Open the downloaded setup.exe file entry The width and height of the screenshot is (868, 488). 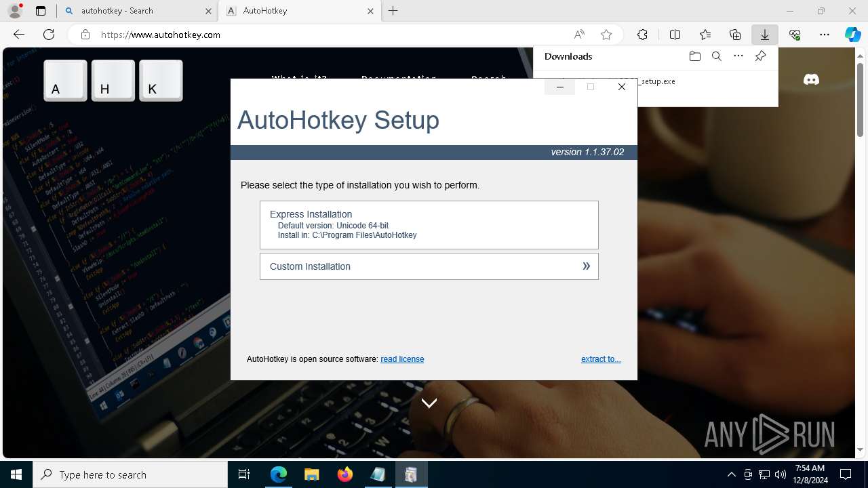click(655, 81)
